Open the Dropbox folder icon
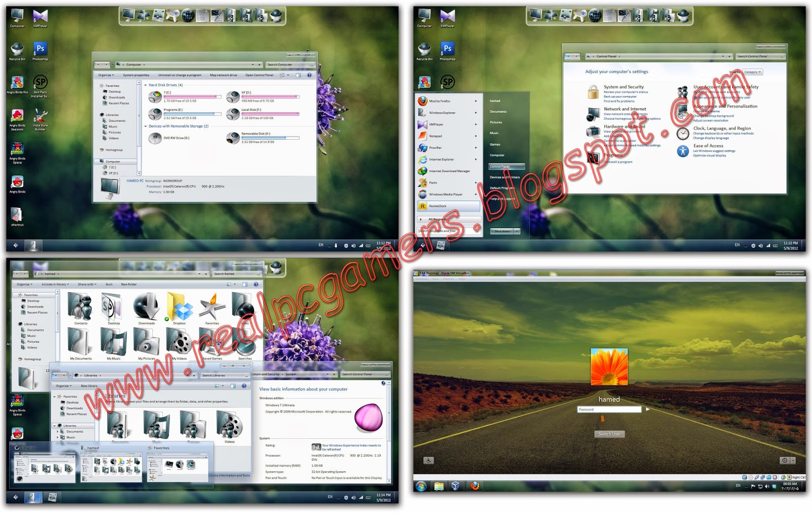 coord(179,308)
